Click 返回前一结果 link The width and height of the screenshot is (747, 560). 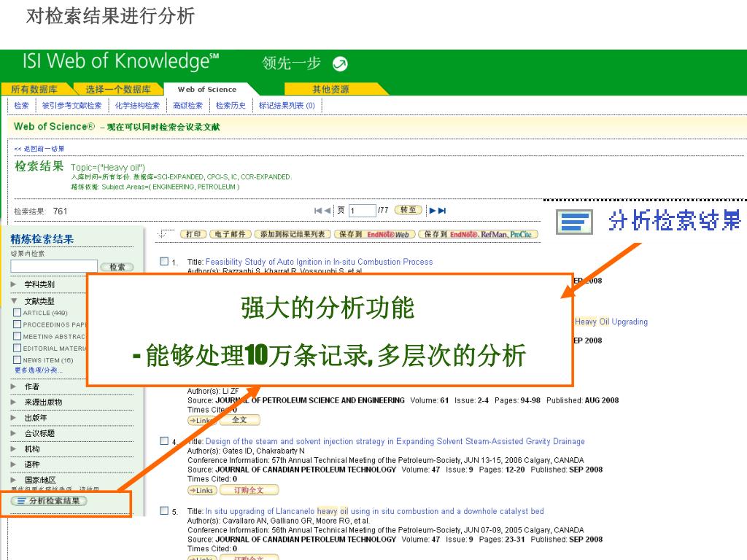39,149
